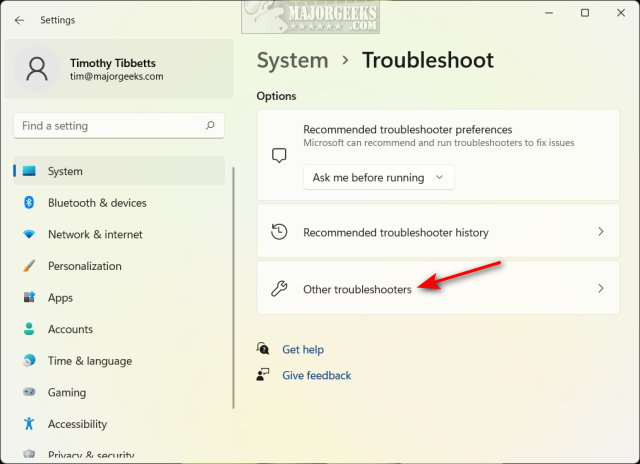The width and height of the screenshot is (640, 464).
Task: Open Time & language settings
Action: coord(119,360)
